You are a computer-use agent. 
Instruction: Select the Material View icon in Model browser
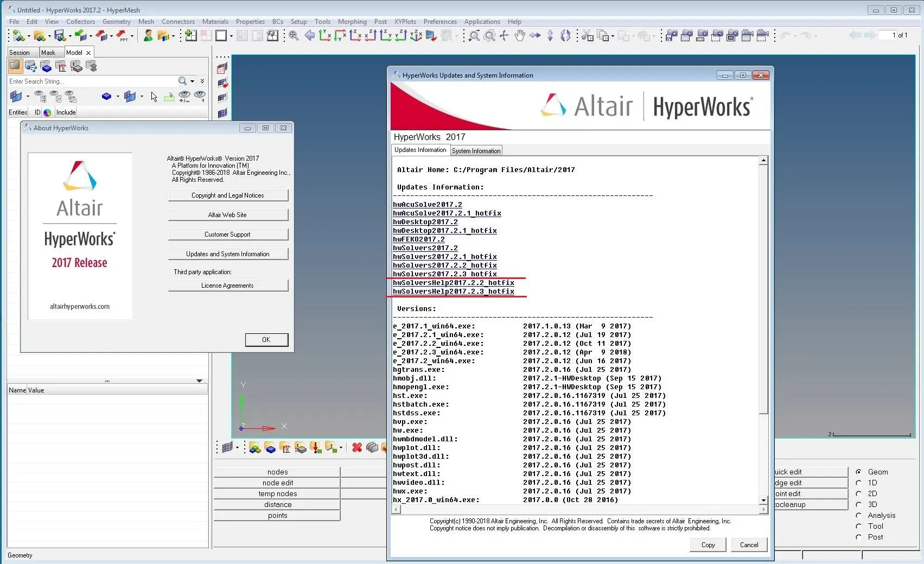point(61,66)
